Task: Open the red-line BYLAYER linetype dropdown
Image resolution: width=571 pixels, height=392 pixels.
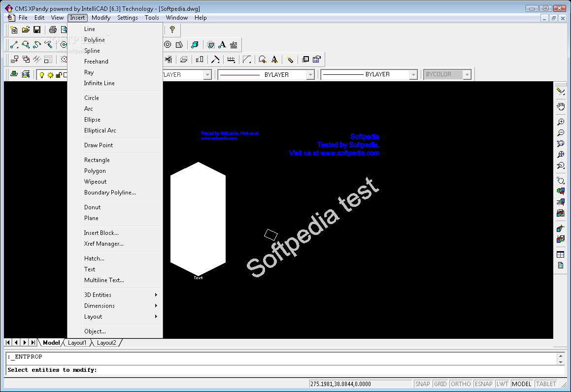Action: (310, 75)
